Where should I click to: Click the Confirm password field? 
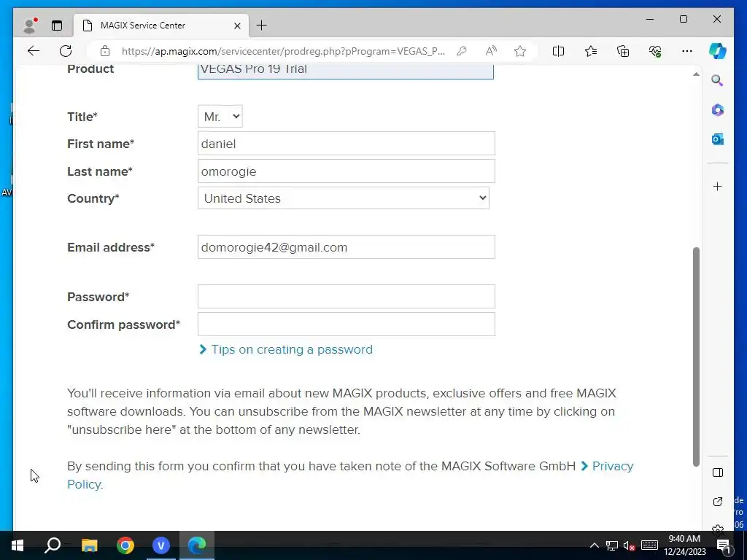click(x=347, y=324)
